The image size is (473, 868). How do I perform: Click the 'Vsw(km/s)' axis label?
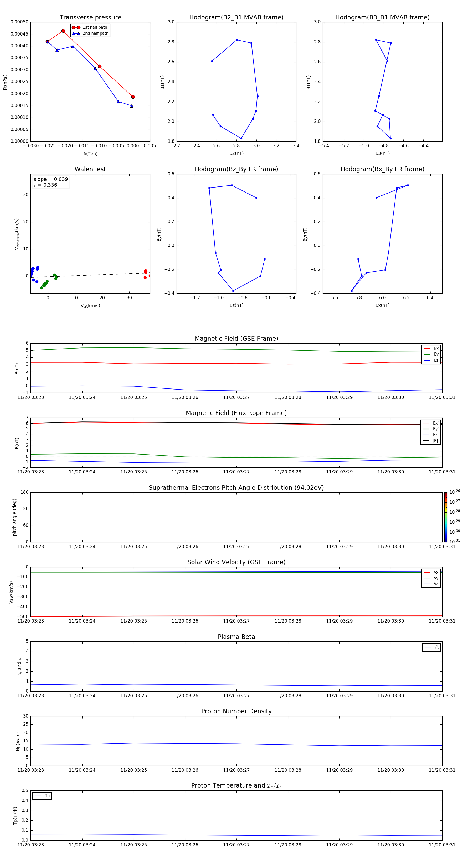11,592
